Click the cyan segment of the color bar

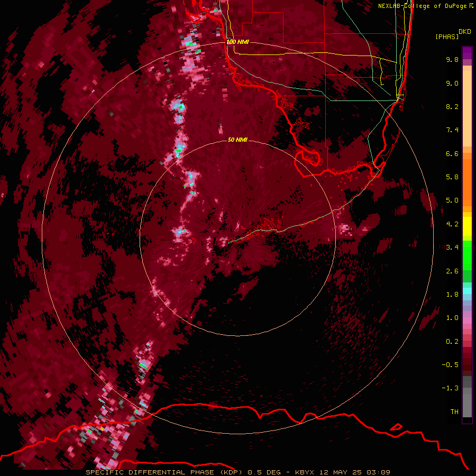[467, 291]
